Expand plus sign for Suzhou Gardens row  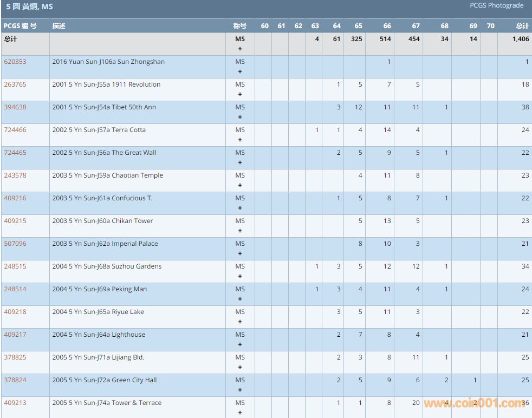pos(240,276)
